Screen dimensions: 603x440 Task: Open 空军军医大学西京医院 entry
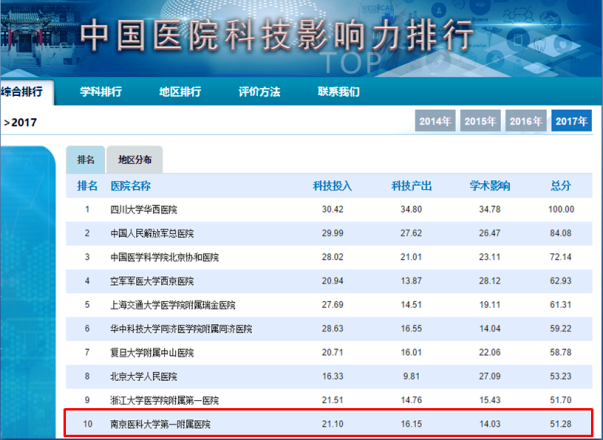coord(152,281)
